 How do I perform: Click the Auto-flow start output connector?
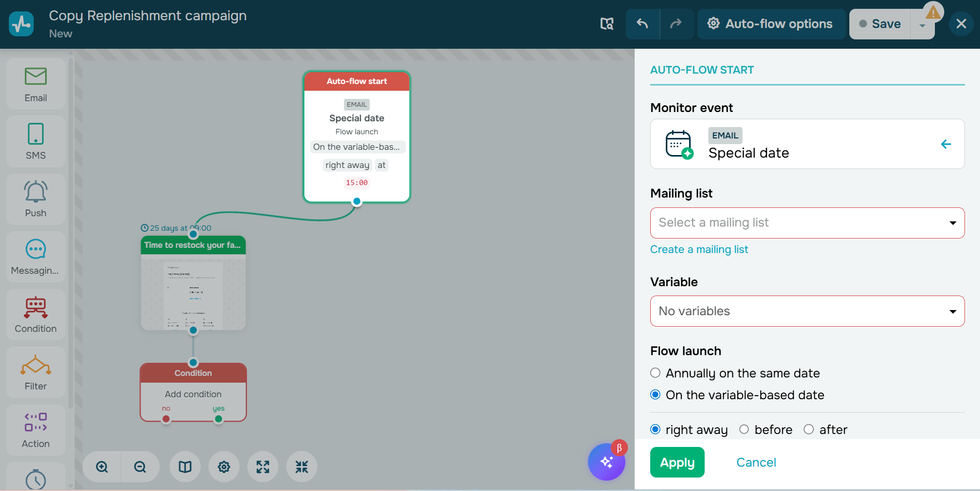tap(357, 201)
